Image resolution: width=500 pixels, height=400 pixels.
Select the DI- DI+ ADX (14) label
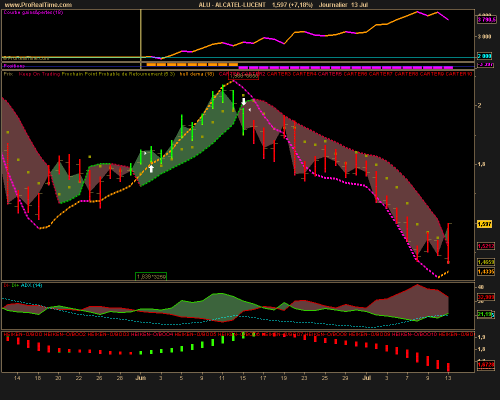[x=23, y=285]
